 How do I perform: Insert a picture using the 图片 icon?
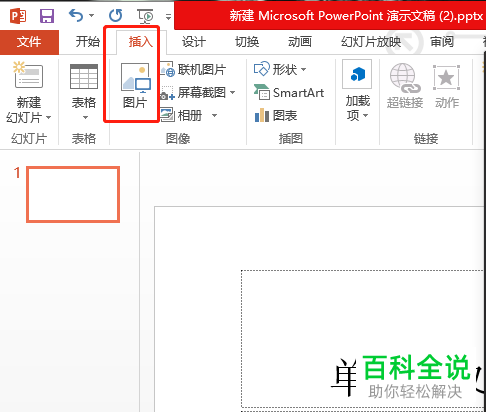[x=136, y=77]
